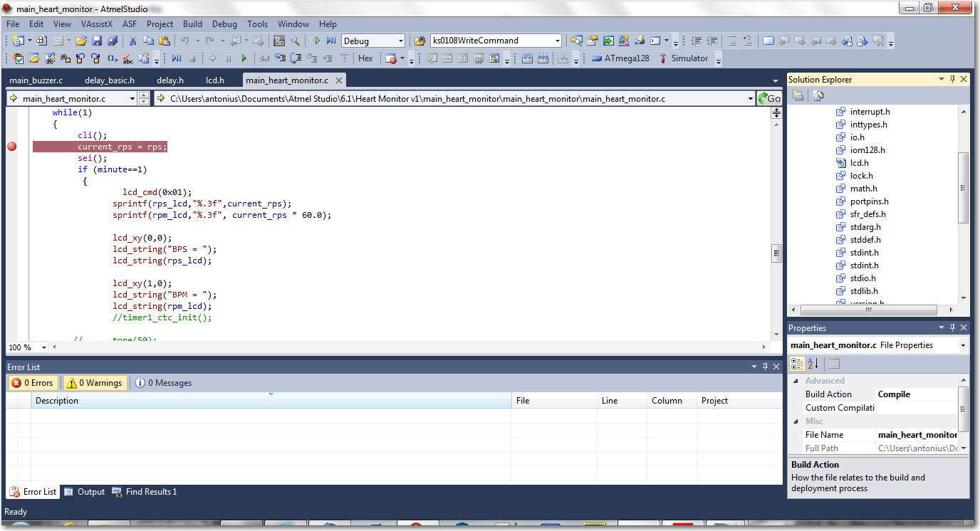Image resolution: width=980 pixels, height=531 pixels.
Task: Switch to the delay_basic.h tab
Action: click(110, 80)
